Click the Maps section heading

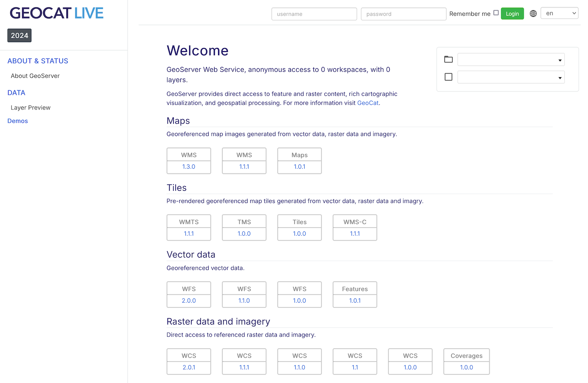tap(178, 121)
